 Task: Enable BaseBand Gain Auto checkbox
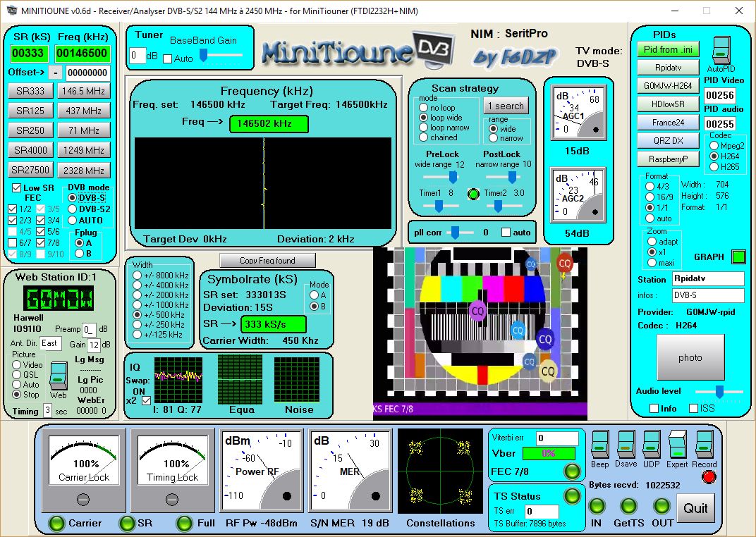[167, 58]
